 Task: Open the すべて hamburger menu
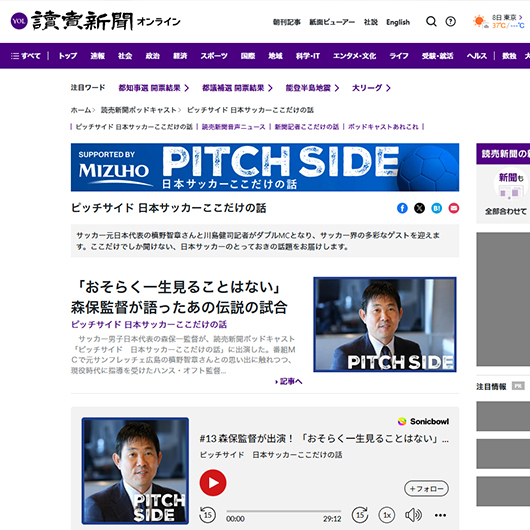tap(26, 56)
